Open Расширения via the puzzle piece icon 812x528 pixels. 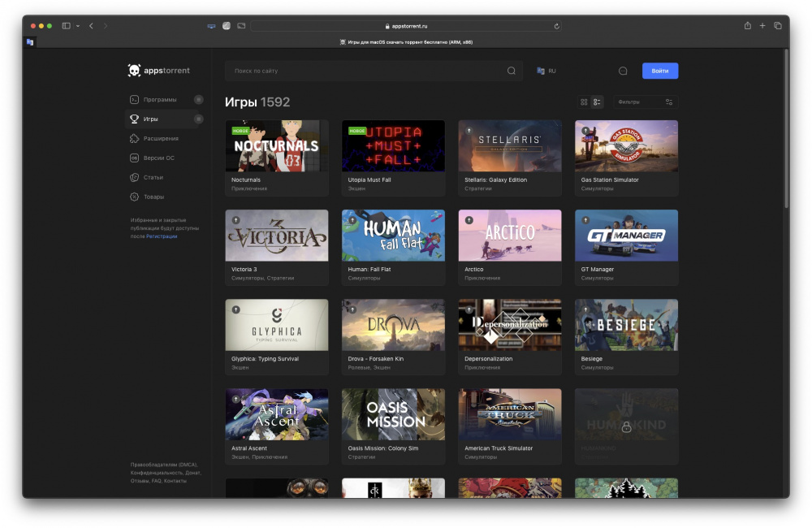click(x=134, y=138)
